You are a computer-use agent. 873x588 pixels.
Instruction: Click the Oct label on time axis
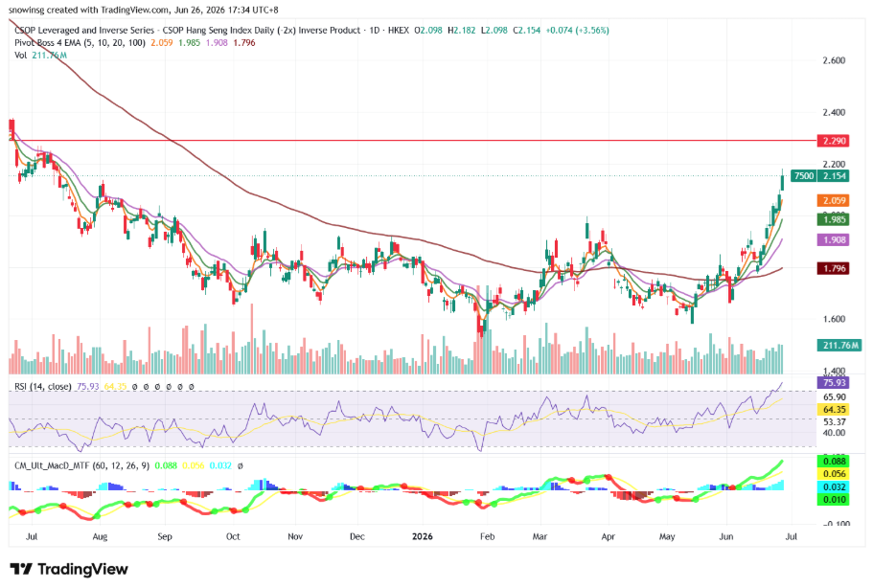tap(233, 537)
